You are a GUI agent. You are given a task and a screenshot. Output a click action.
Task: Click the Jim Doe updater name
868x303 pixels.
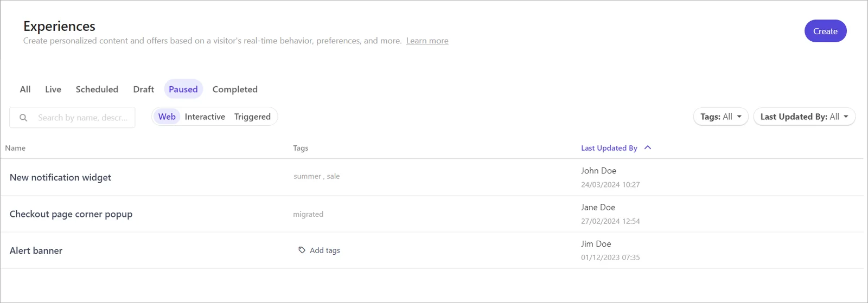pos(596,244)
